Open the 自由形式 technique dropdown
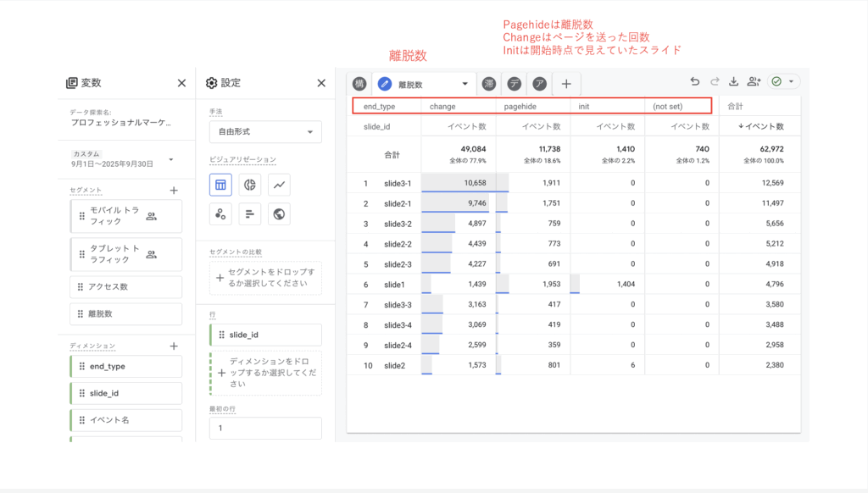Screen dimensions: 868x493 point(265,132)
